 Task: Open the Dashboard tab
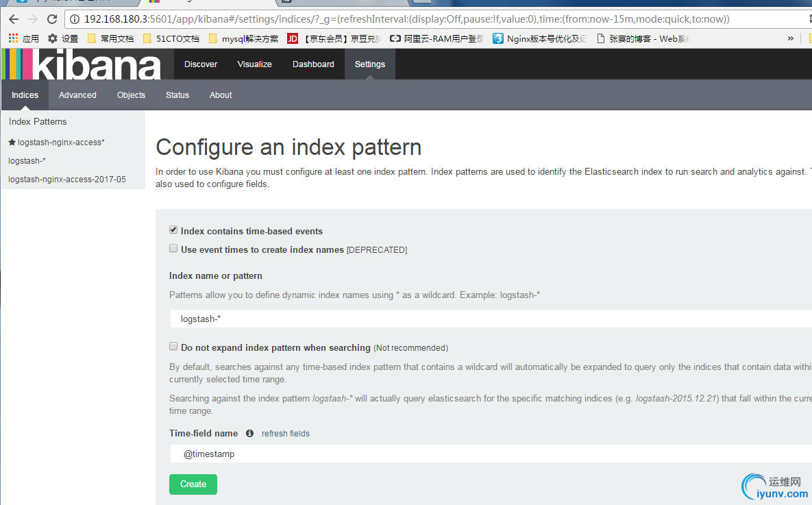tap(313, 64)
